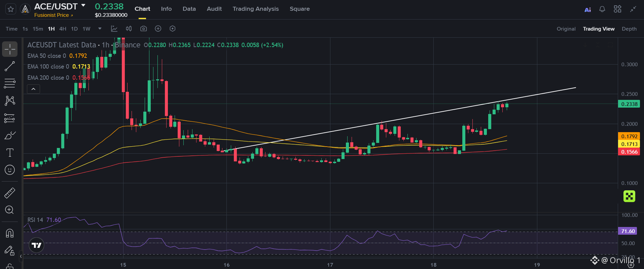The image size is (644, 269).
Task: Select the brush drawing tool
Action: click(10, 136)
